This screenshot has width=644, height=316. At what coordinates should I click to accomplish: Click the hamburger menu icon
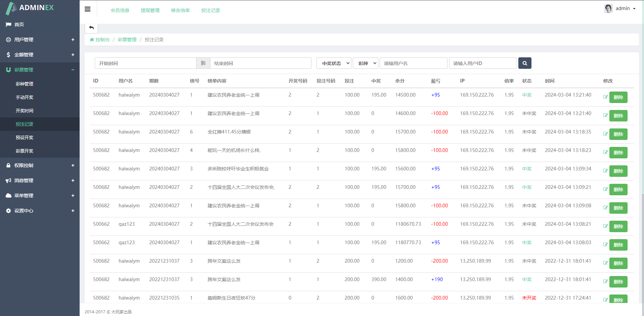[x=87, y=9]
